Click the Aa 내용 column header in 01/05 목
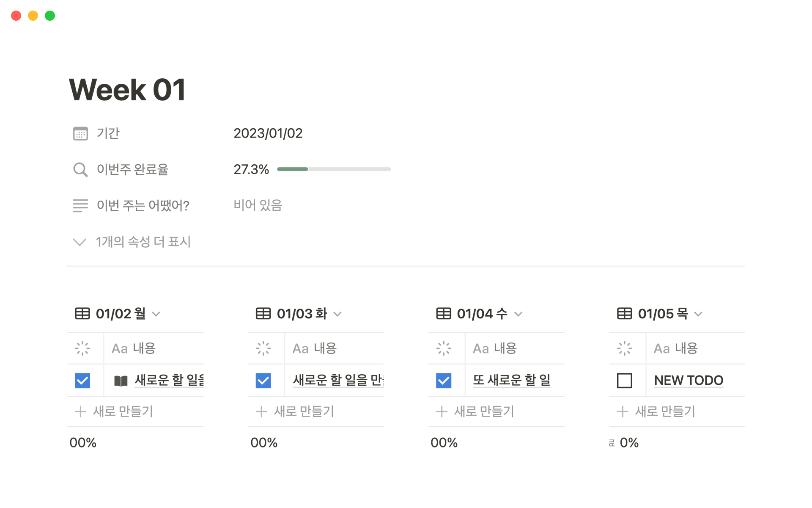Image resolution: width=812 pixels, height=508 pixels. (675, 348)
